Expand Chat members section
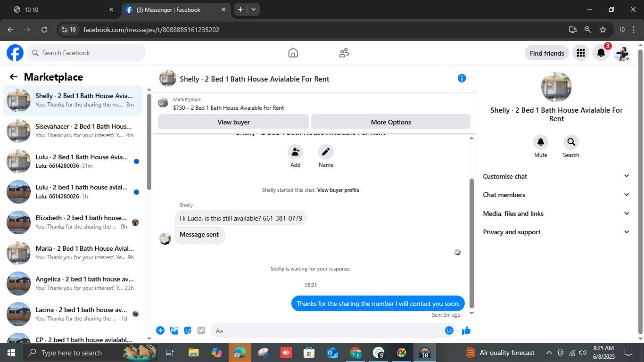 (x=556, y=195)
